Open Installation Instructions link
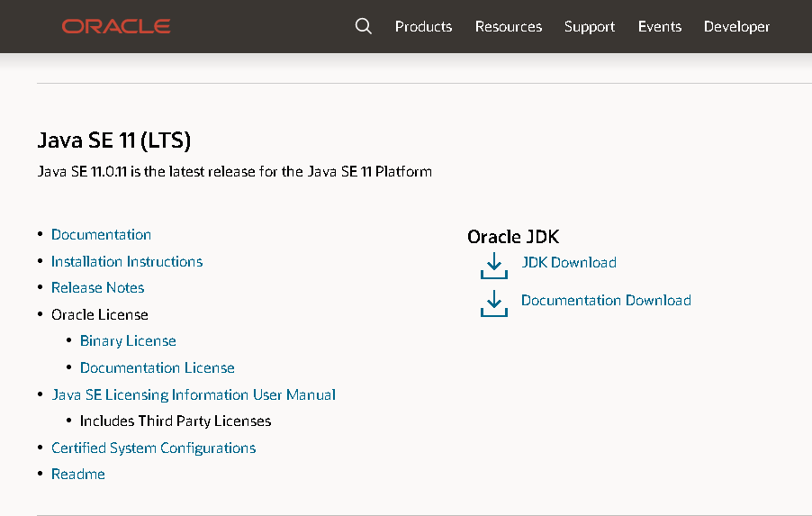This screenshot has height=516, width=812. [127, 262]
